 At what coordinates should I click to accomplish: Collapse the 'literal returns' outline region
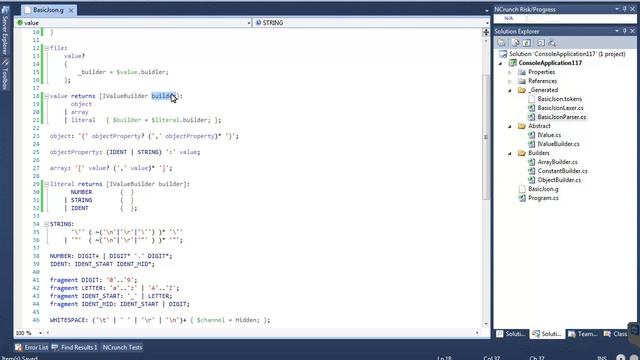46,184
